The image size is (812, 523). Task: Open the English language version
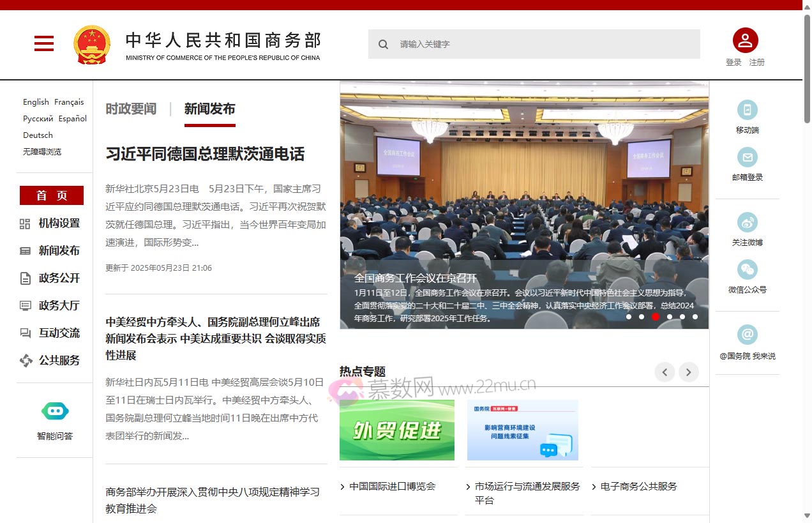tap(35, 102)
